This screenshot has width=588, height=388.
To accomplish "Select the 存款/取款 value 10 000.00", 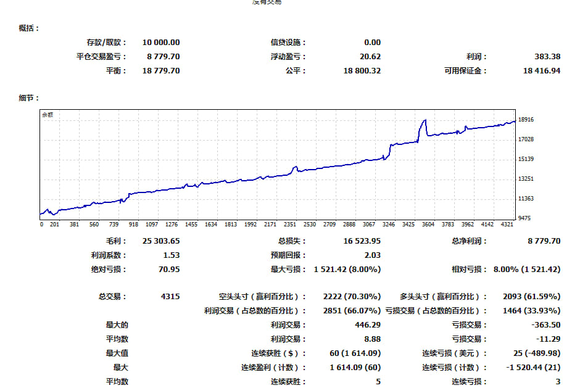I will [x=161, y=42].
